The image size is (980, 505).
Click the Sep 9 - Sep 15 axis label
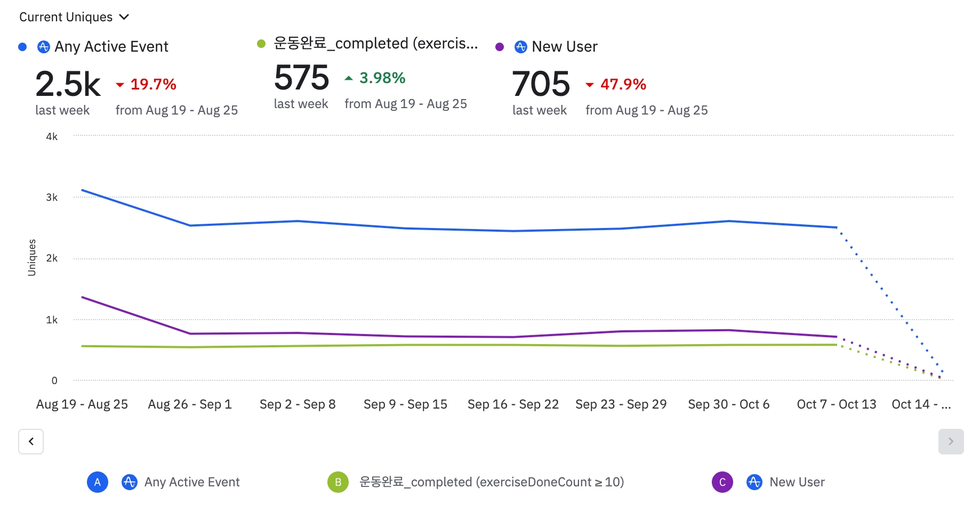(x=405, y=404)
